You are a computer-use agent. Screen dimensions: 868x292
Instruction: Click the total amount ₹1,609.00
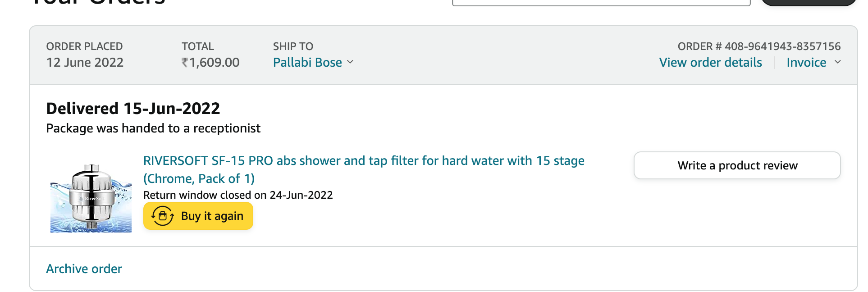coord(210,62)
